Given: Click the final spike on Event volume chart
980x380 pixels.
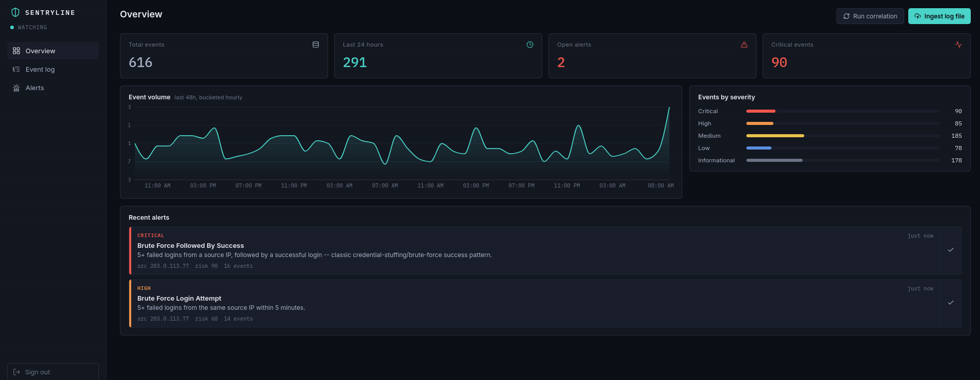Looking at the screenshot, I should click(668, 109).
